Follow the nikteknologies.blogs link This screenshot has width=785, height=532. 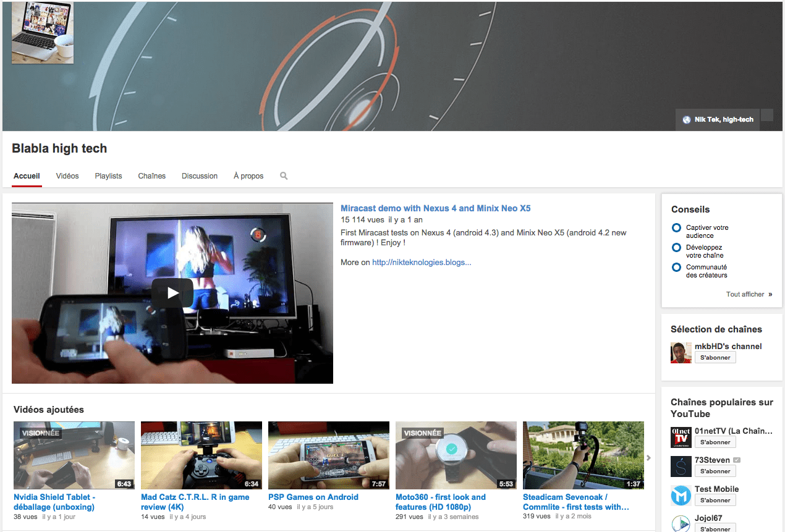coord(422,263)
